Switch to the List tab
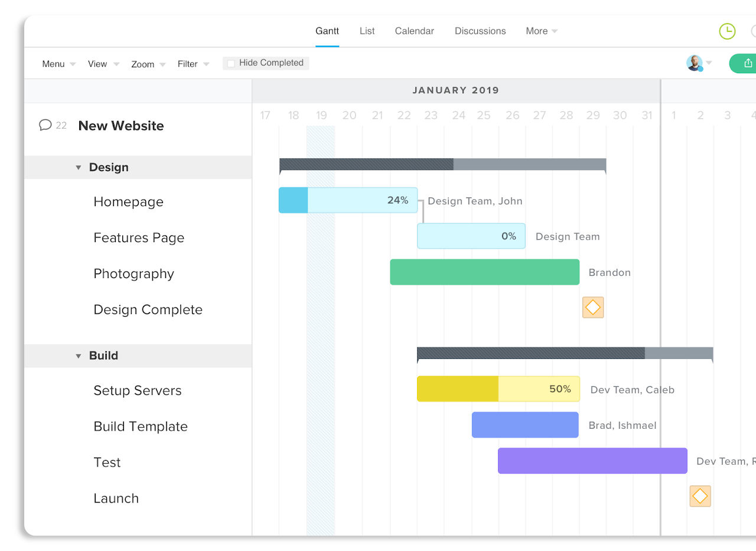756x551 pixels. coord(367,31)
